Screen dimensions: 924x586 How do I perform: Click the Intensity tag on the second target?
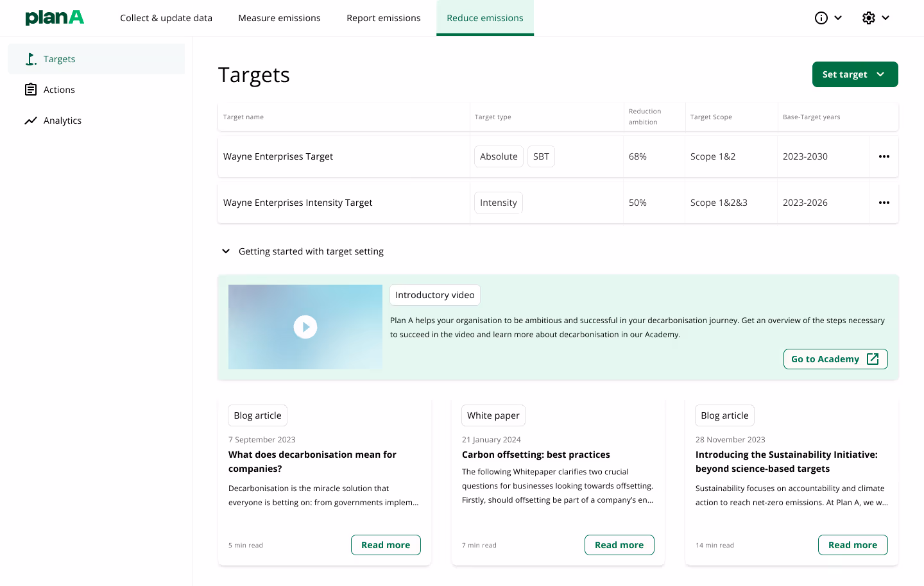pyautogui.click(x=499, y=203)
